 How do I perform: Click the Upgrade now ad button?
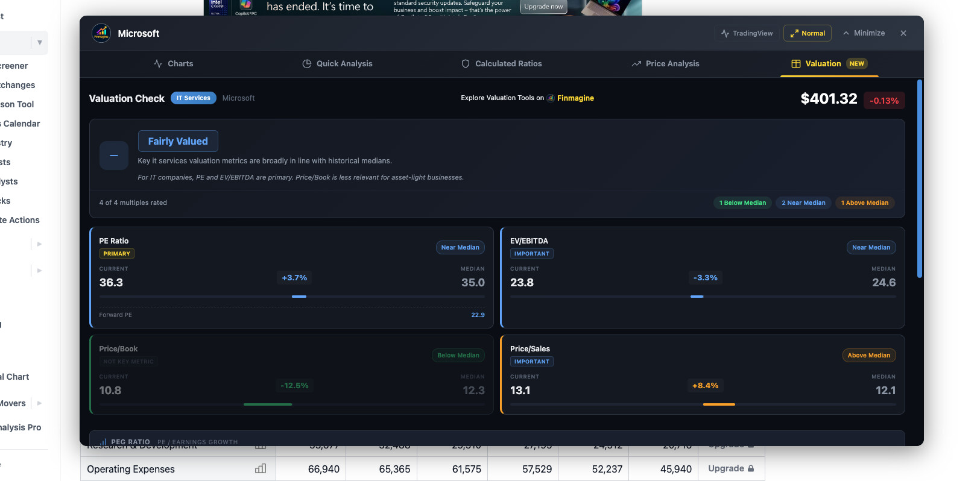[x=543, y=7]
